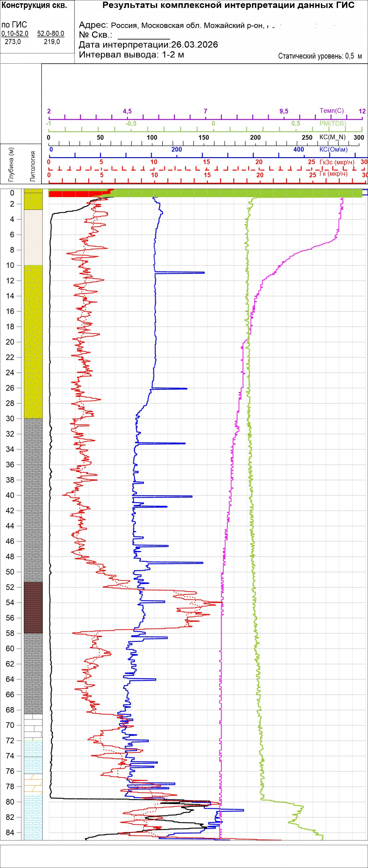368x868 pixels.
Task: Select the casing interval "52.0-80.0"
Action: point(50,34)
